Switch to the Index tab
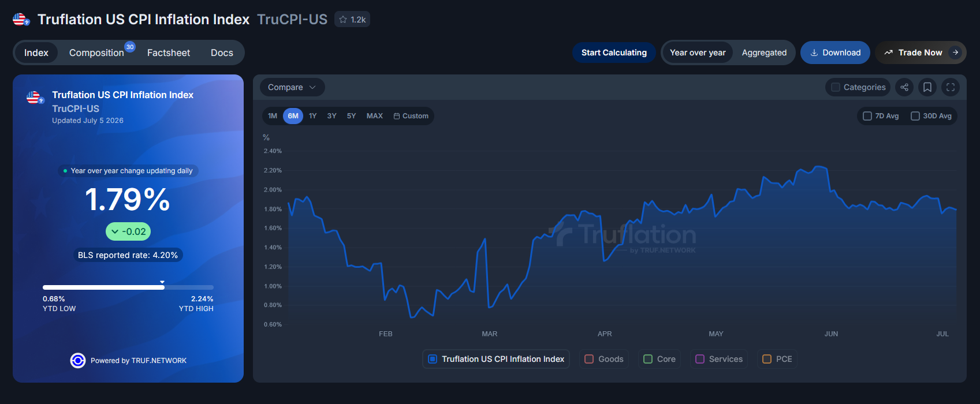The image size is (980, 404). tap(36, 53)
